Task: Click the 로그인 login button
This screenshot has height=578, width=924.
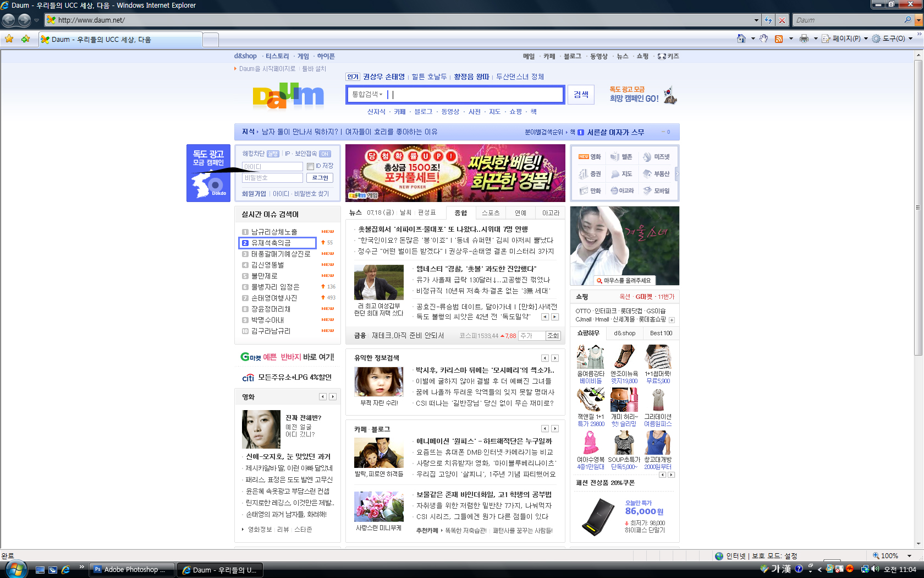Action: tap(320, 178)
